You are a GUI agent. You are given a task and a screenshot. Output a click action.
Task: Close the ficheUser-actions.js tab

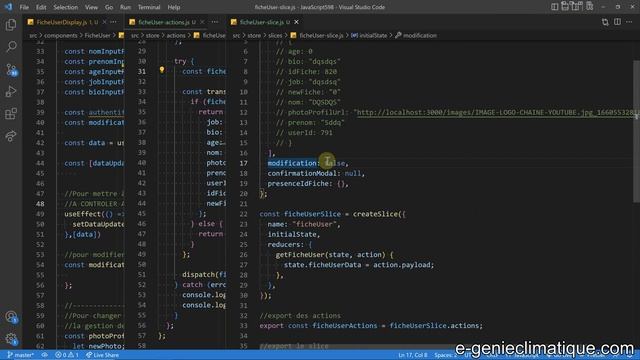[x=202, y=22]
